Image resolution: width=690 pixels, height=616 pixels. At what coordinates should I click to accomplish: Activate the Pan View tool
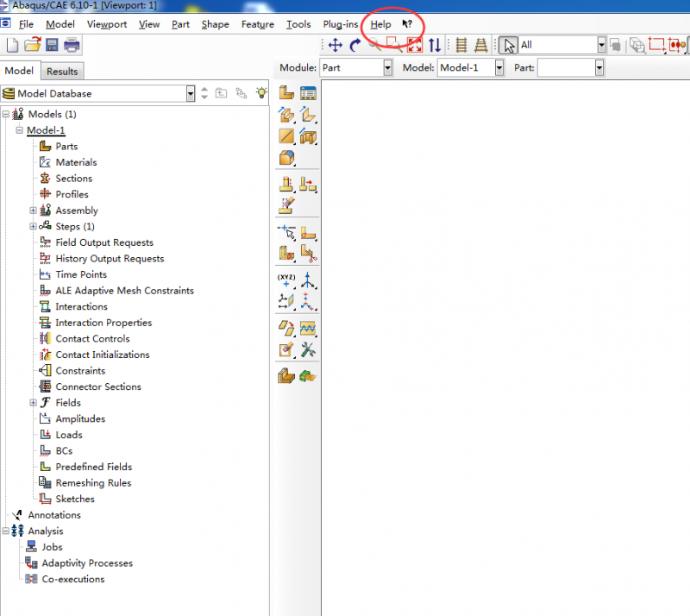(336, 45)
